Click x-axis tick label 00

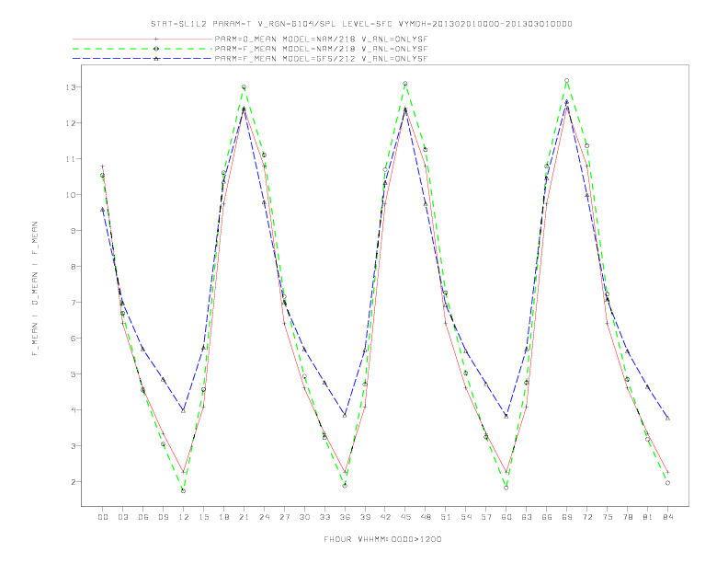103,517
